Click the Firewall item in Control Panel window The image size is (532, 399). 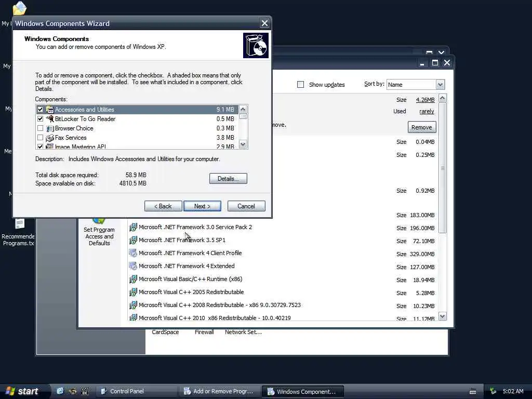(204, 332)
